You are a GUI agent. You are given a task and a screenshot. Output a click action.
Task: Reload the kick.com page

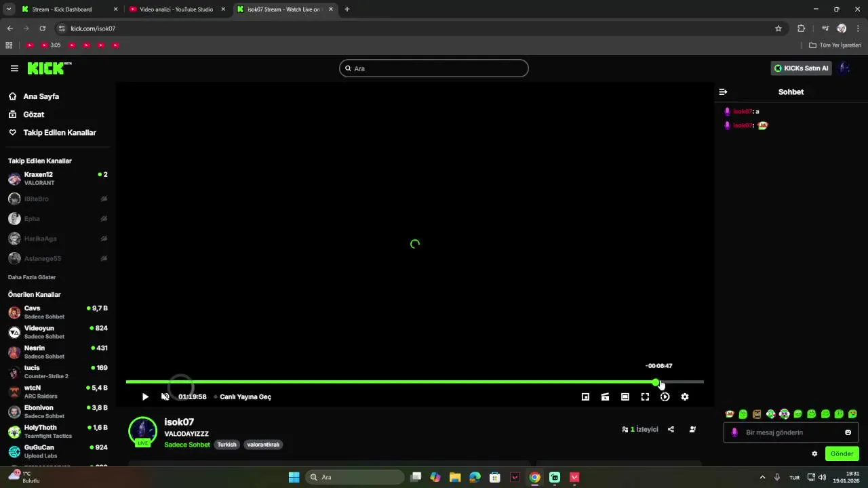[x=42, y=28]
